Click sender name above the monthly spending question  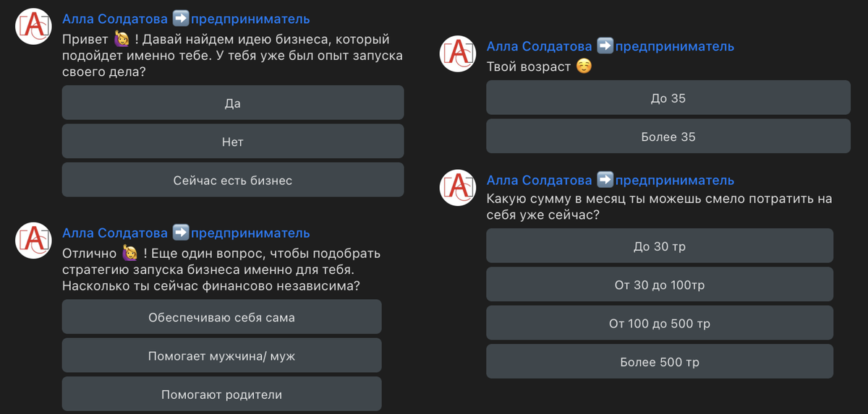point(610,180)
